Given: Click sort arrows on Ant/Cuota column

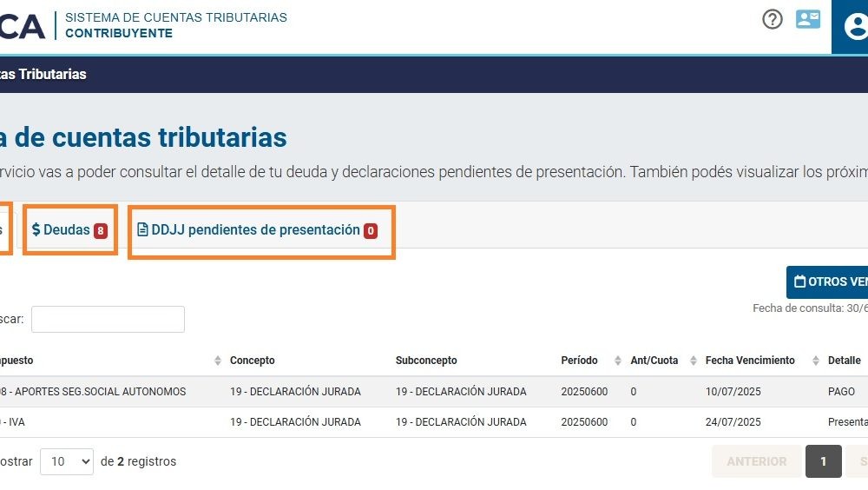Looking at the screenshot, I should coord(694,361).
